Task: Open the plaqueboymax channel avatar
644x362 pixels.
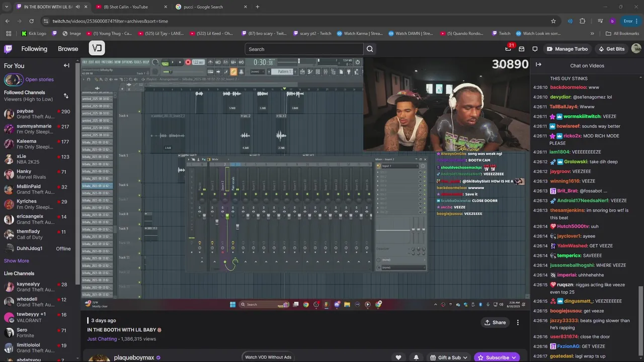Action: coord(100,358)
